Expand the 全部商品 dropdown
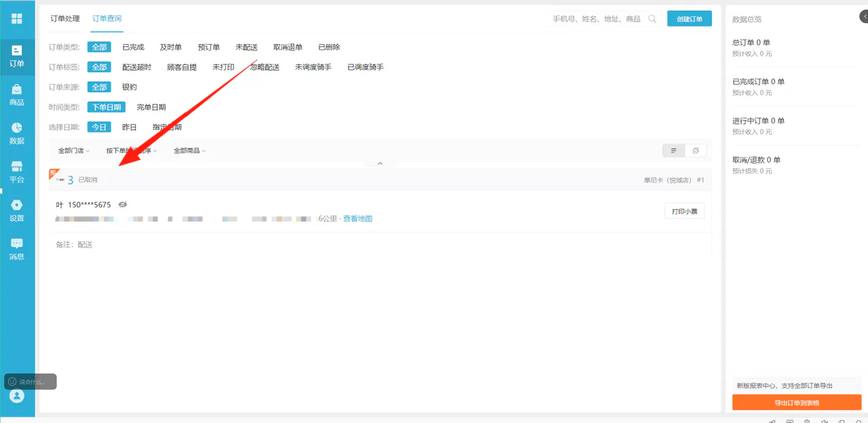Image resolution: width=868 pixels, height=423 pixels. click(x=190, y=150)
